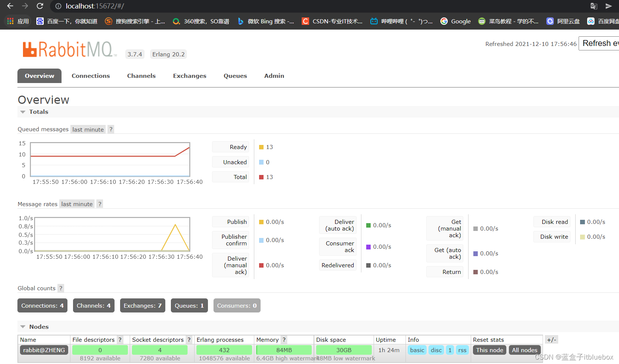Screen dimensions: 619x364
Task: Click the 3.7.4 version label
Action: (x=135, y=54)
